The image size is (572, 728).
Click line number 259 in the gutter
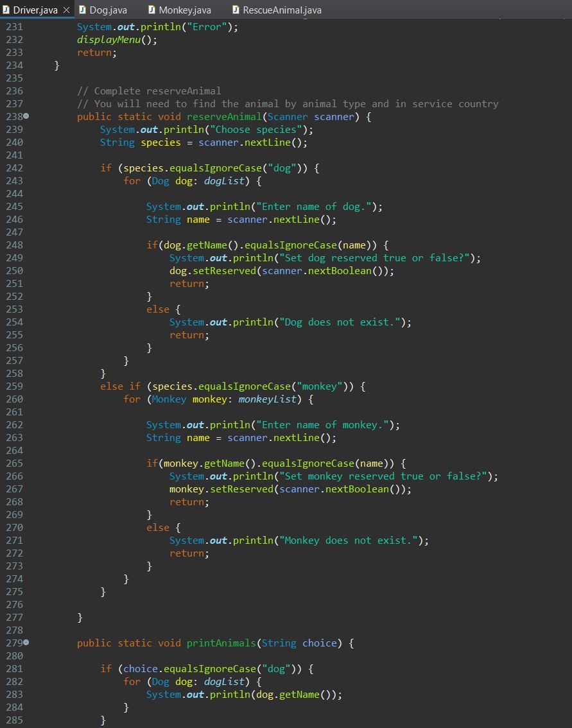[14, 386]
